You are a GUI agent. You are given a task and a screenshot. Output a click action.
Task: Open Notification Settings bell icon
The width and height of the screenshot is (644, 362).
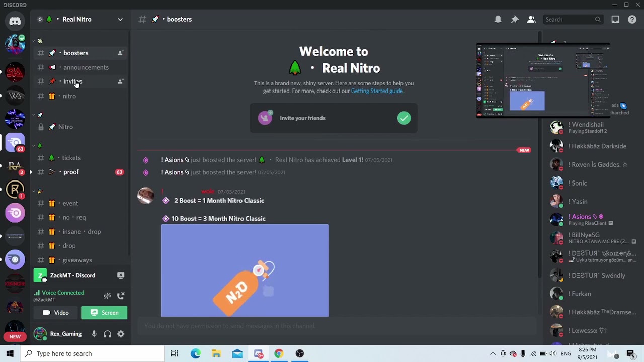coord(498,19)
